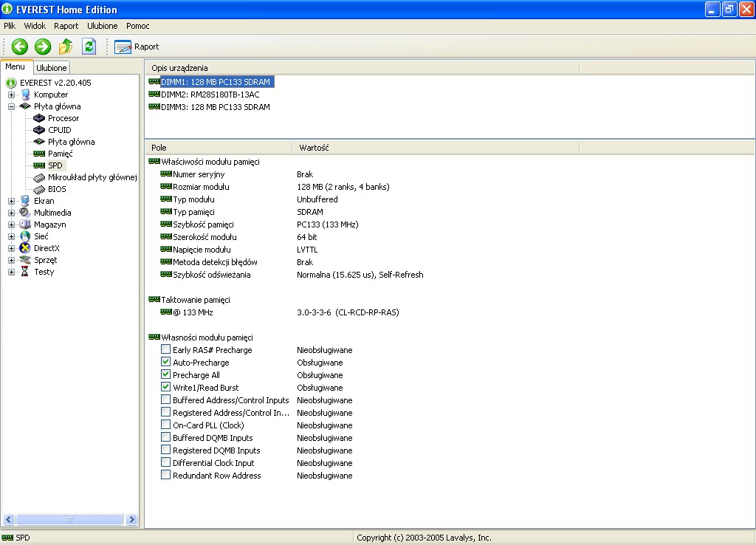
Task: Select the Ekran monitor icon in the tree
Action: [25, 201]
